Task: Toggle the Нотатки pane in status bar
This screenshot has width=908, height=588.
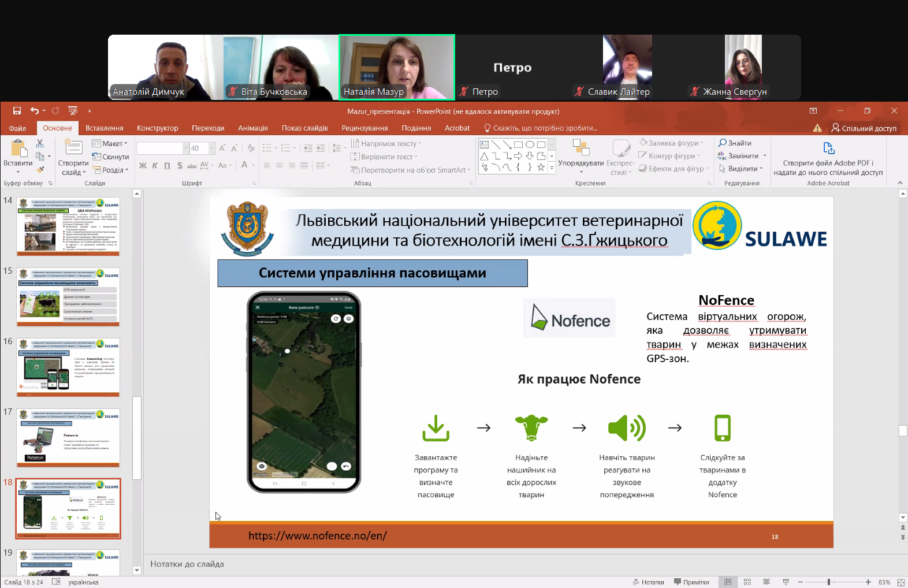Action: tap(648, 582)
